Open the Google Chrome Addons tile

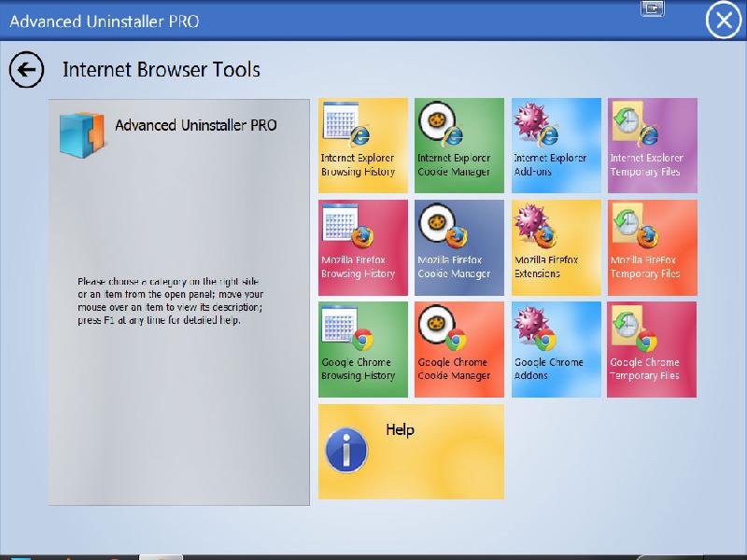coord(556,349)
